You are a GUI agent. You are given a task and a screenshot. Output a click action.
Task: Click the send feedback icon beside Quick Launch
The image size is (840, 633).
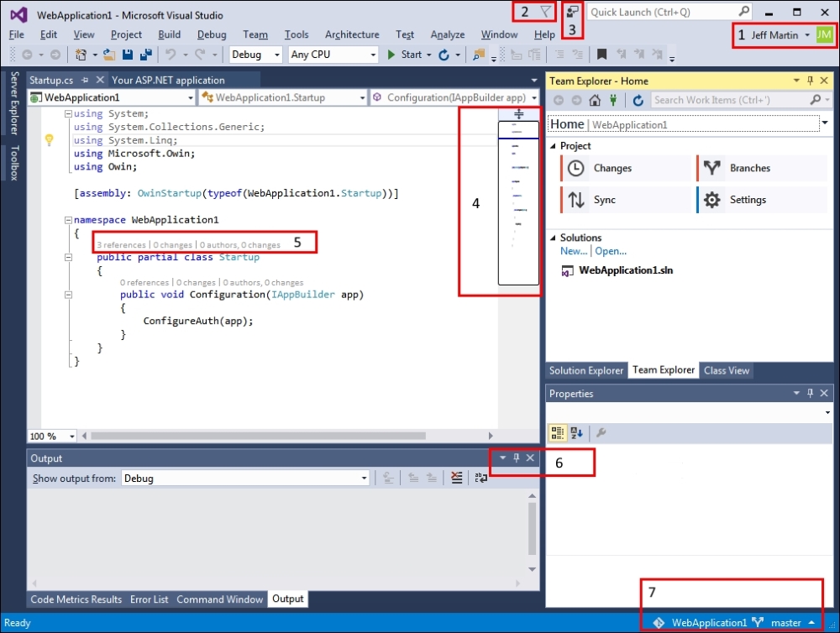[573, 12]
